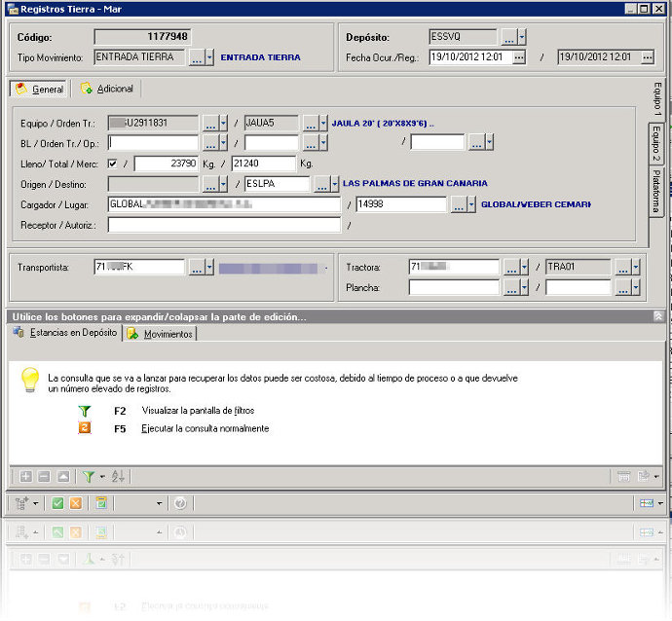
Task: Click the lightbulb hint icon
Action: tap(30, 380)
